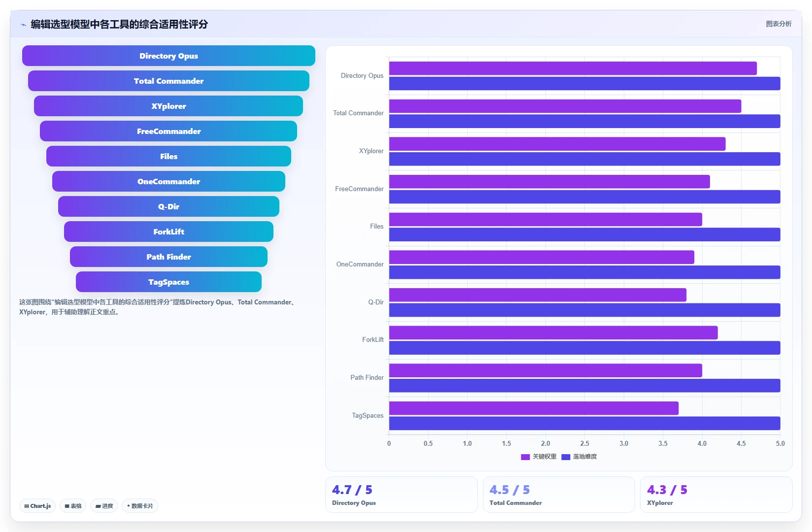
Task: Click the Total Commander y-axis label
Action: pyautogui.click(x=358, y=113)
